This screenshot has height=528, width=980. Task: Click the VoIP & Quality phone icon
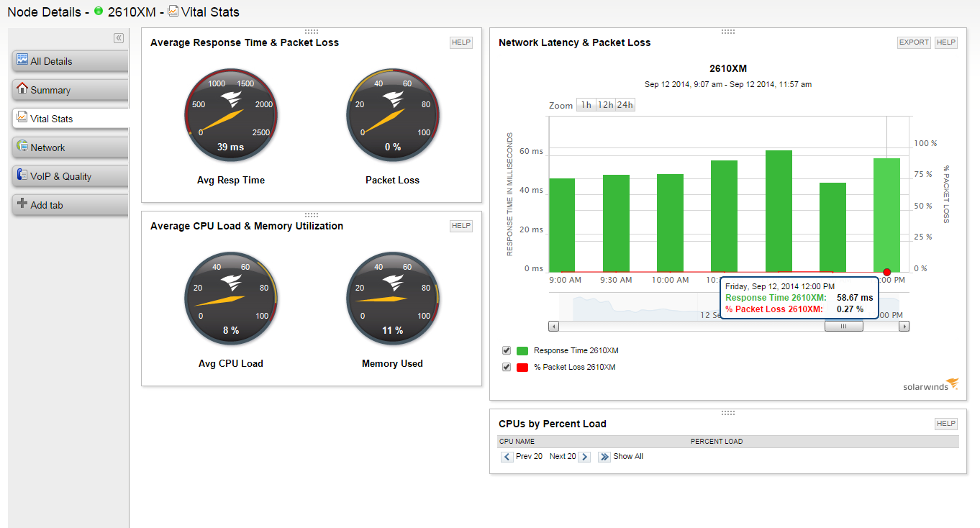pos(22,175)
